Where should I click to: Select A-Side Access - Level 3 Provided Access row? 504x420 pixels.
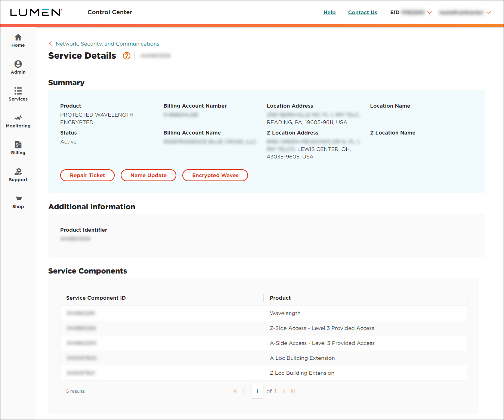[264, 343]
